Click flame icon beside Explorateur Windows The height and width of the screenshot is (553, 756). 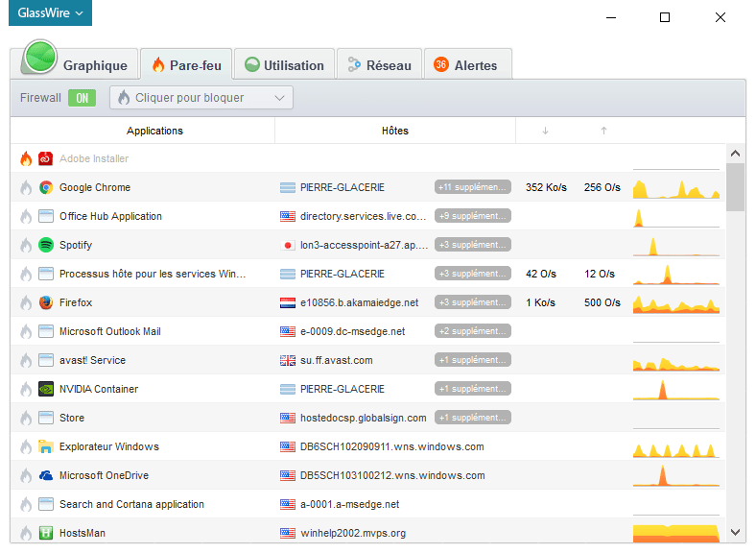pyautogui.click(x=26, y=446)
